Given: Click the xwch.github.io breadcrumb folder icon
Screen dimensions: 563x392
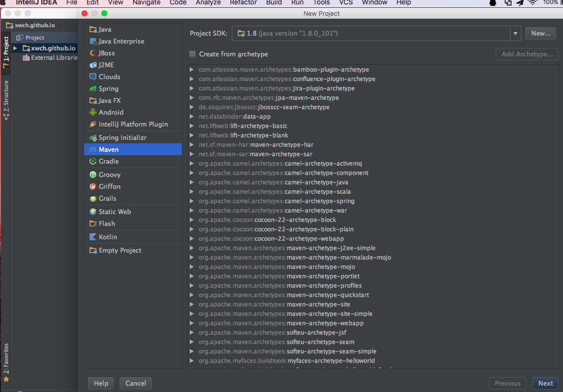Looking at the screenshot, I should (9, 25).
